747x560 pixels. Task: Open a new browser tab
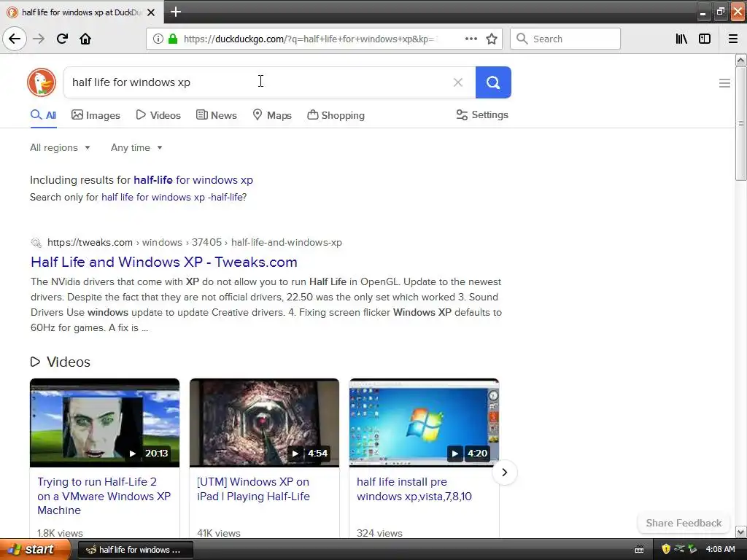(x=175, y=12)
